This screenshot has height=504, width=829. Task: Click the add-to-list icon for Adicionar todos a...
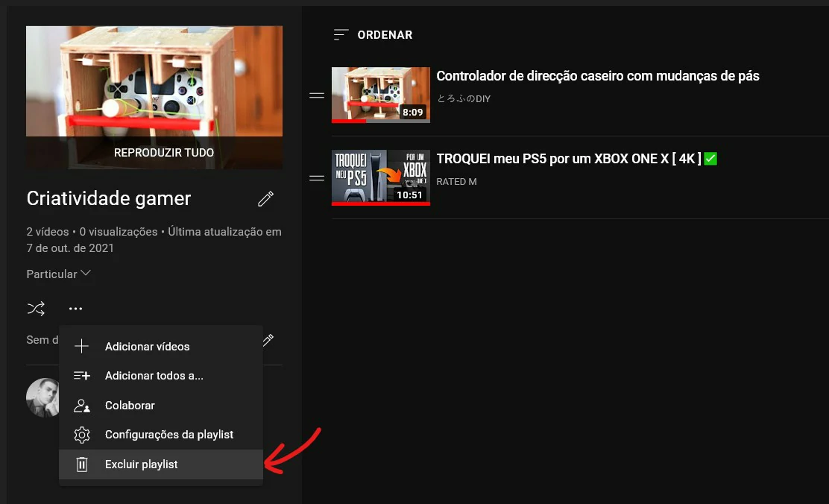coord(82,376)
